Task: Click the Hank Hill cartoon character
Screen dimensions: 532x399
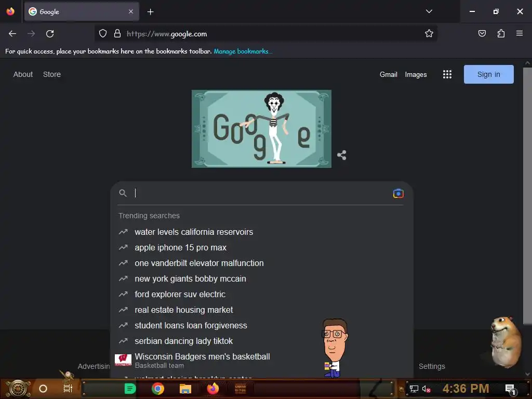Action: [x=334, y=348]
